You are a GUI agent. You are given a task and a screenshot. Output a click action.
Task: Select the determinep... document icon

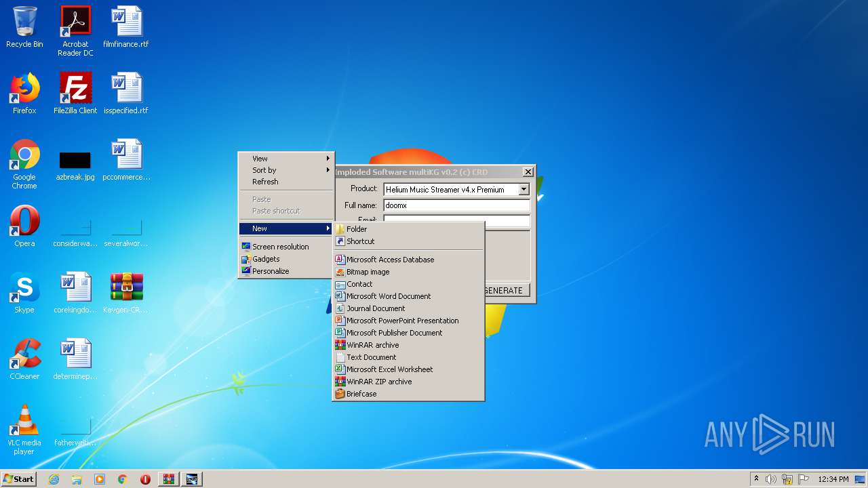[75, 359]
